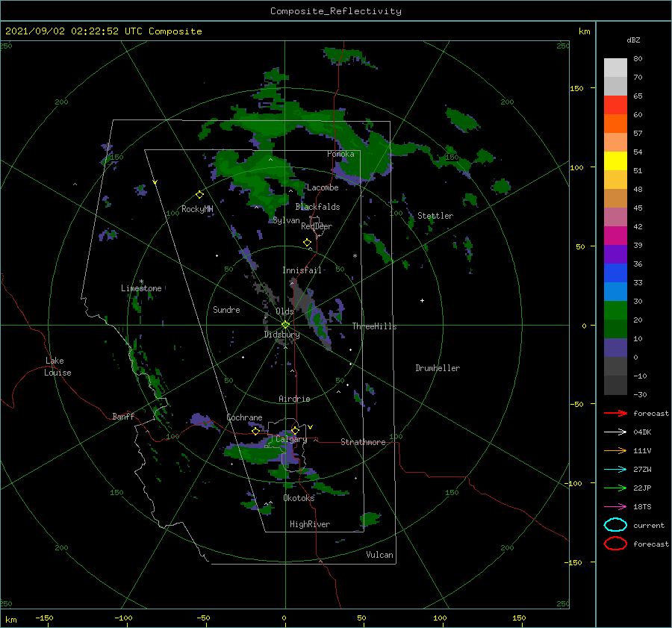This screenshot has height=628, width=672.
Task: Click the cyan current ellipse legend icon
Action: pos(615,525)
